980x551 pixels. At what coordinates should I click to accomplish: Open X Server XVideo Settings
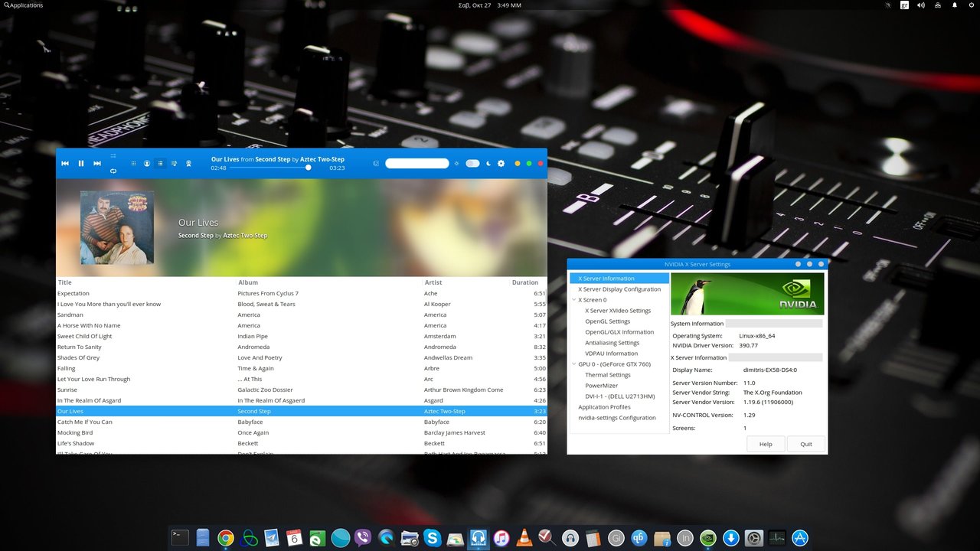(x=618, y=311)
